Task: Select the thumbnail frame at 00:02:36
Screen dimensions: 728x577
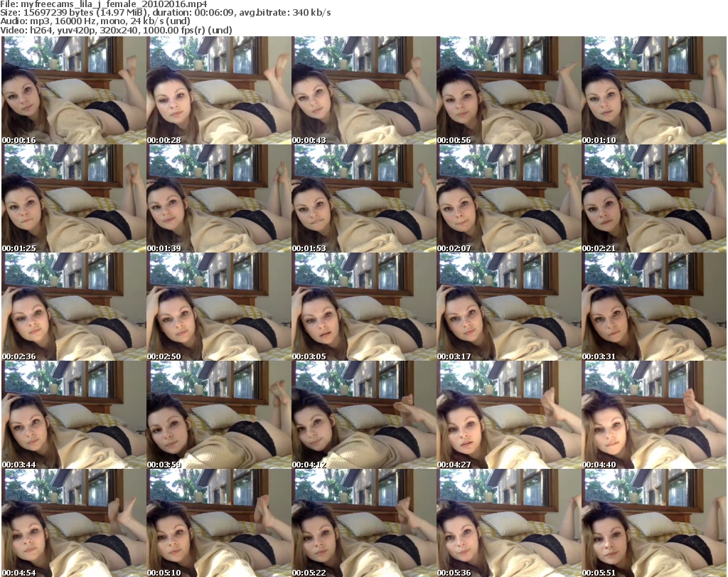Action: (74, 307)
